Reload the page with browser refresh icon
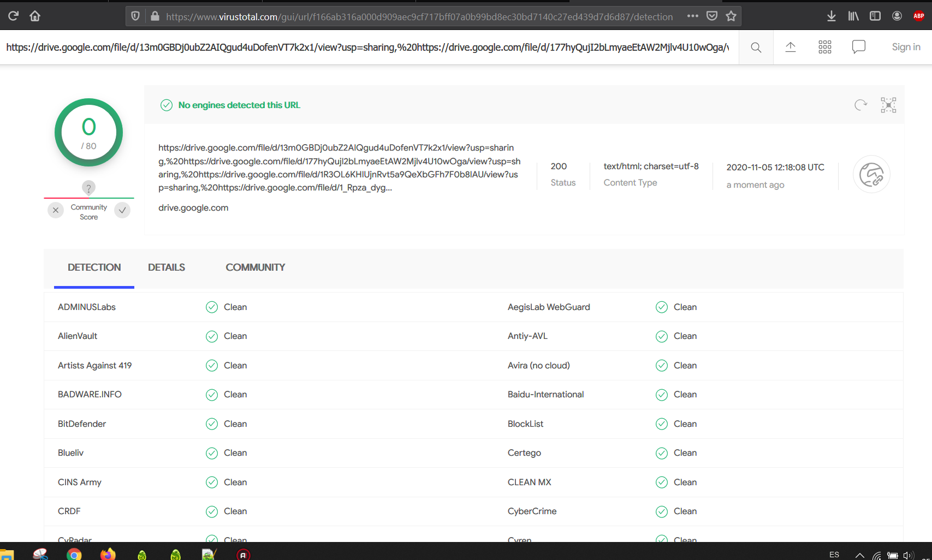The width and height of the screenshot is (932, 560). tap(13, 16)
